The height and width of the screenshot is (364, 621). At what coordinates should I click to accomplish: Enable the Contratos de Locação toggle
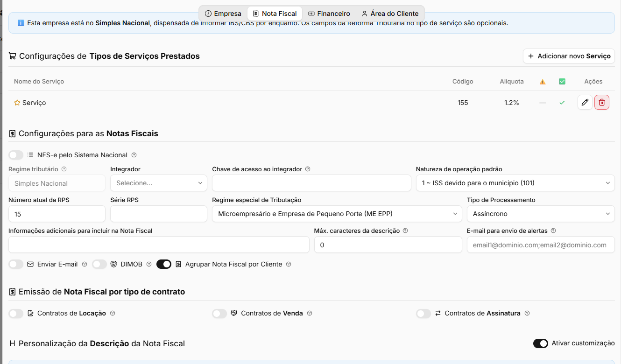click(x=16, y=314)
